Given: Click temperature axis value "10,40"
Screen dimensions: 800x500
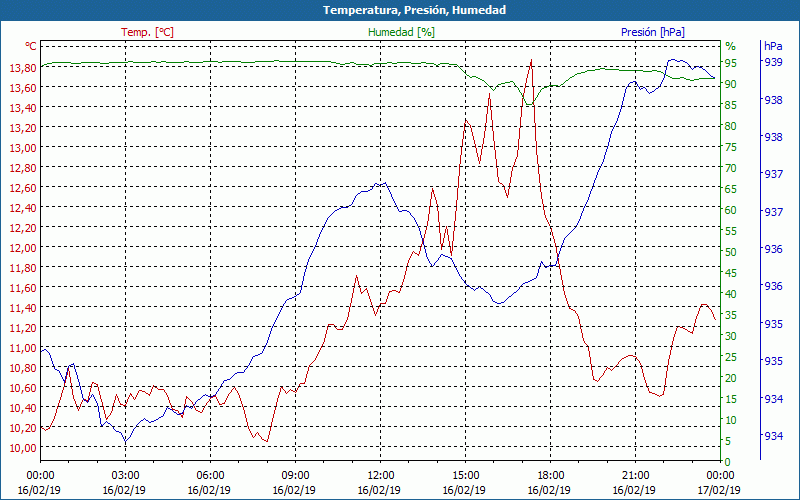Looking at the screenshot, I should tap(22, 408).
